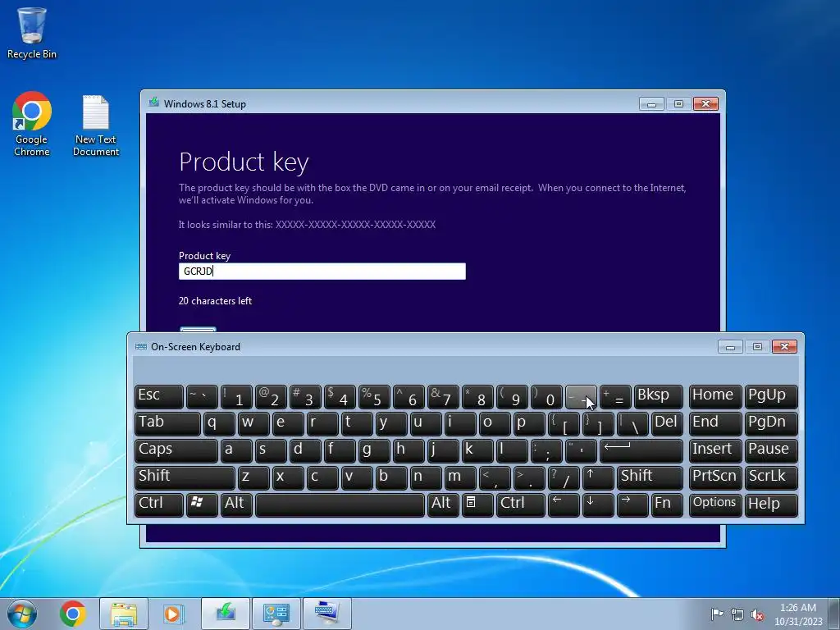Open keyboard Options
The image size is (840, 630).
click(x=714, y=504)
